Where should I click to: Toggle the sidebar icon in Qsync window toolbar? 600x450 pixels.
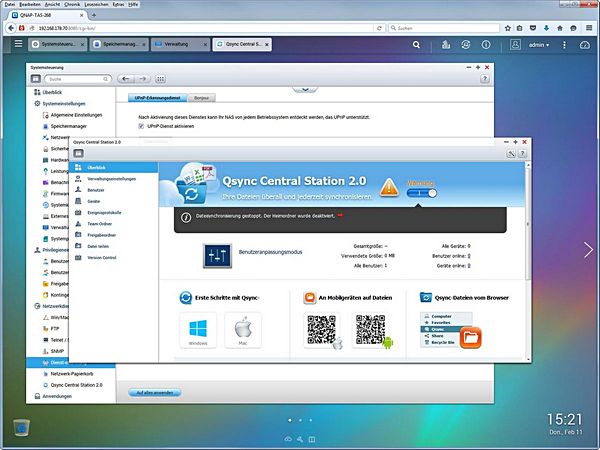(x=78, y=153)
